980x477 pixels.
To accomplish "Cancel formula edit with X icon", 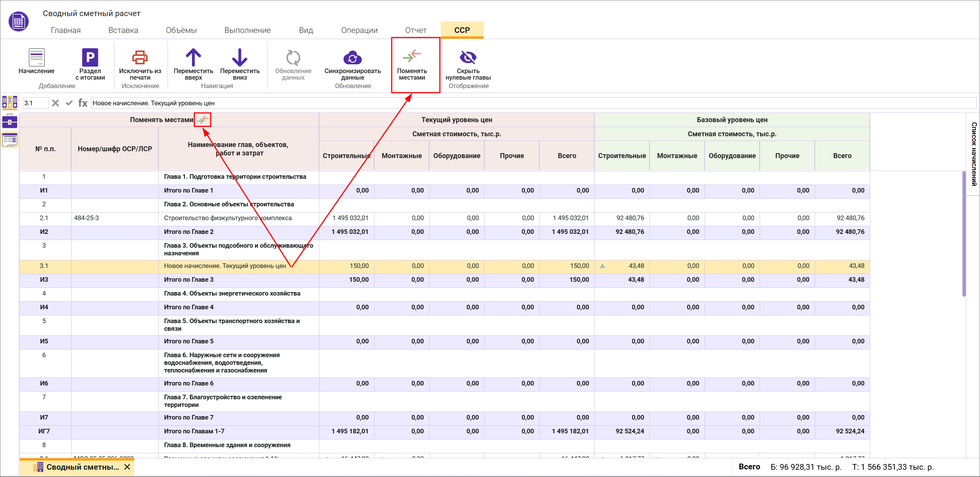I will (x=55, y=103).
